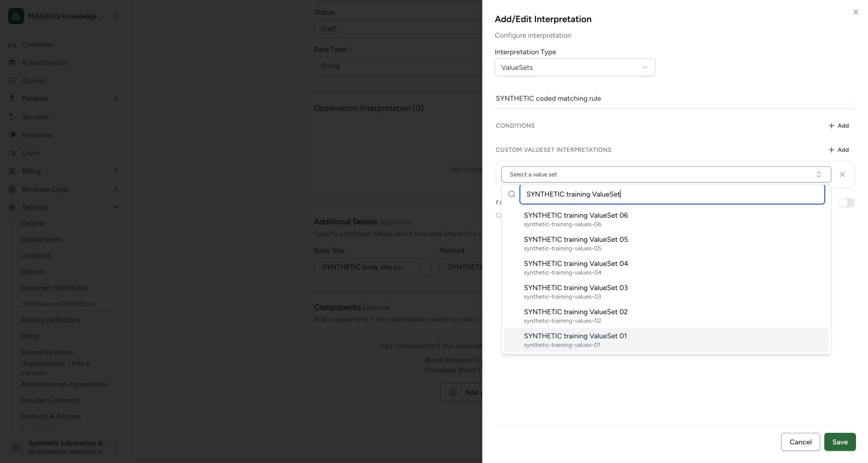Open the Appointments calendar icon
Screen dimensions: 868x463
(x=12, y=62)
